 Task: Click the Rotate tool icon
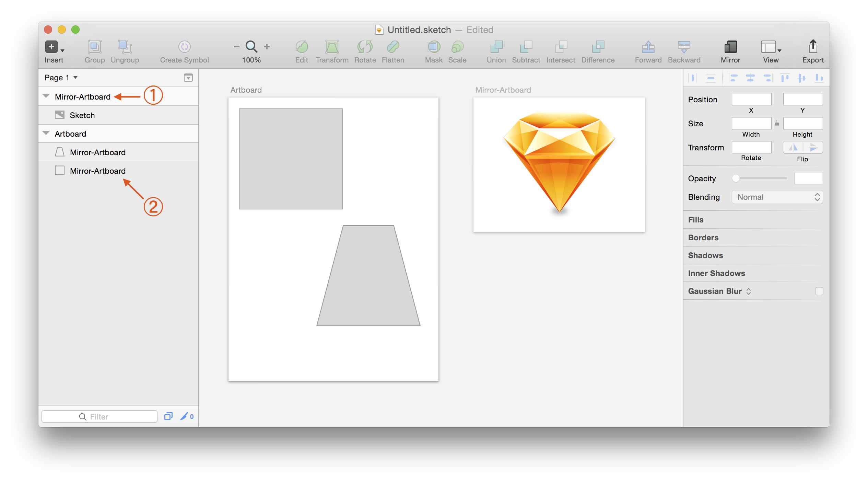click(365, 47)
